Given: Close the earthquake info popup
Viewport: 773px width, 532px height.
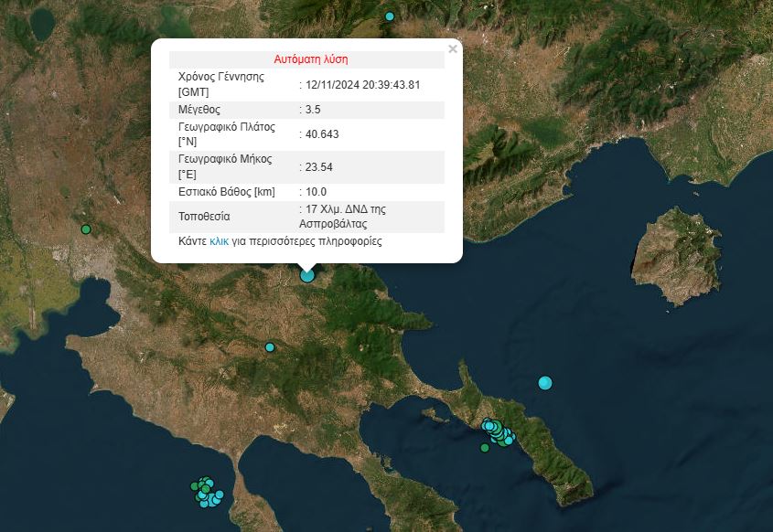Looking at the screenshot, I should (x=453, y=49).
